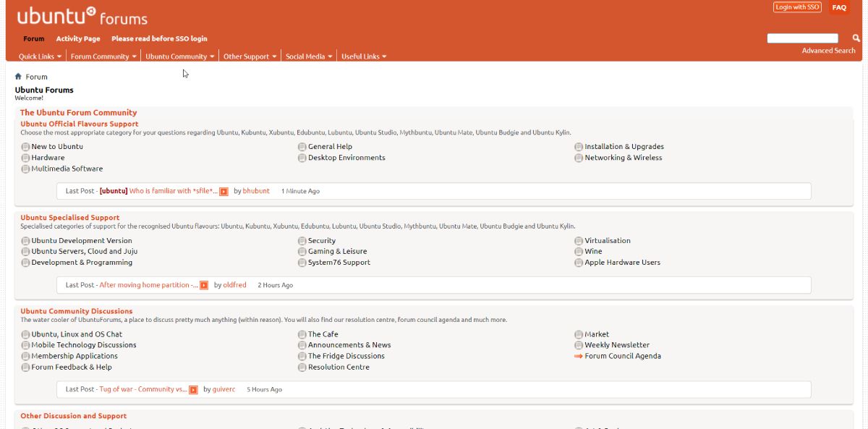Open The Fridge Discussions forum
The width and height of the screenshot is (868, 429).
[x=346, y=356]
